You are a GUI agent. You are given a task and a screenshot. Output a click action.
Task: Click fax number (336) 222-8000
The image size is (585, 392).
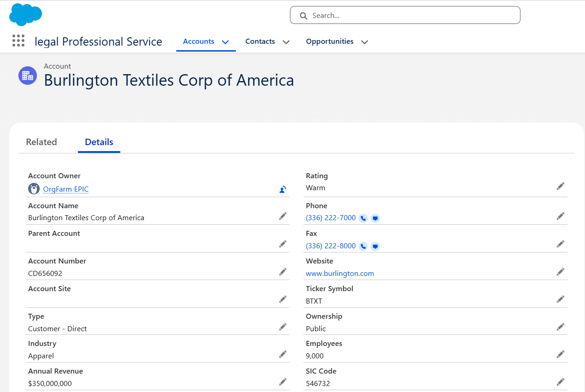tap(331, 246)
